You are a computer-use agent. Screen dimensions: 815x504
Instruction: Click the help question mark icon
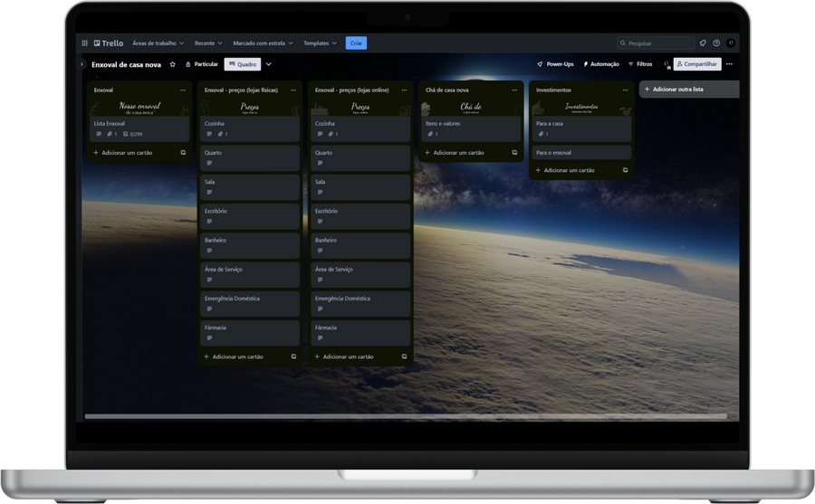(x=716, y=43)
